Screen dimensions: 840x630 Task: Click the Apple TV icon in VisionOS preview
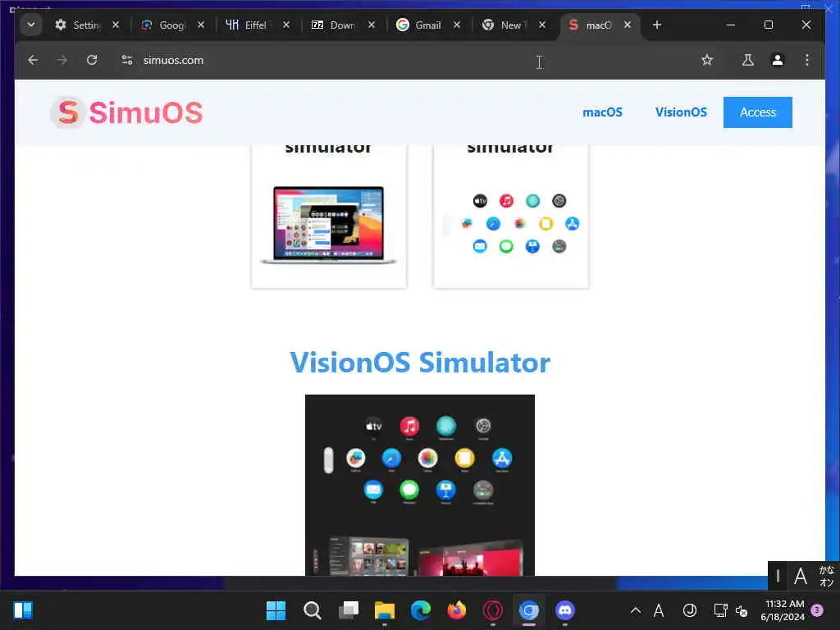pyautogui.click(x=373, y=427)
